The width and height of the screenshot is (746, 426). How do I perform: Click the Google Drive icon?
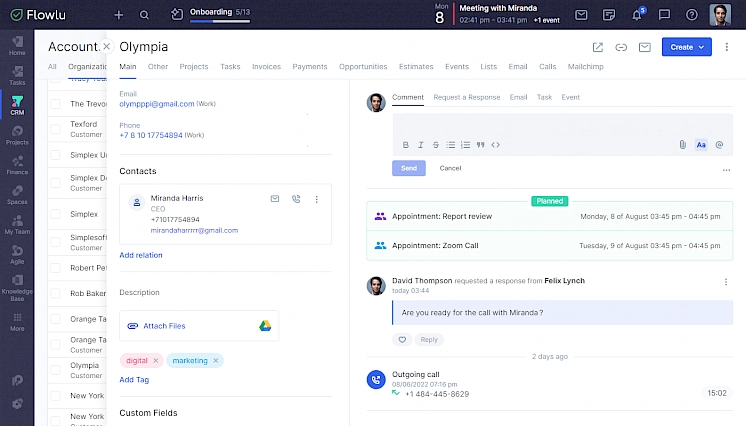coord(266,325)
